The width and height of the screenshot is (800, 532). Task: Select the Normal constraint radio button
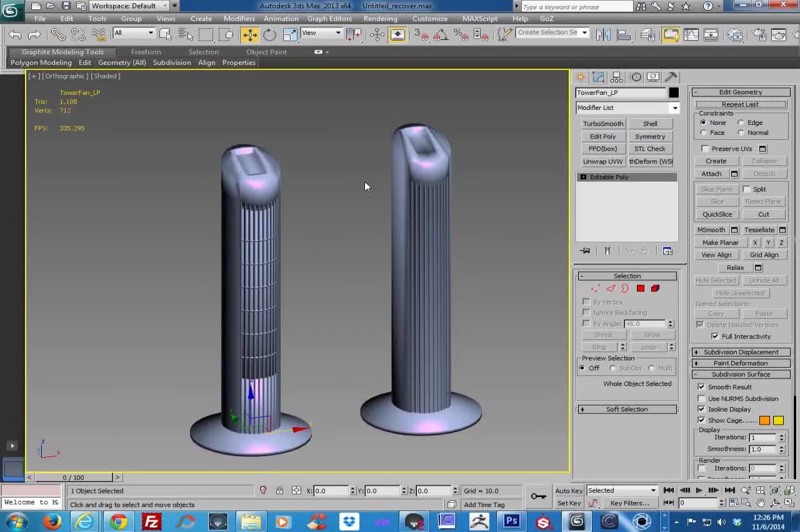click(x=741, y=133)
